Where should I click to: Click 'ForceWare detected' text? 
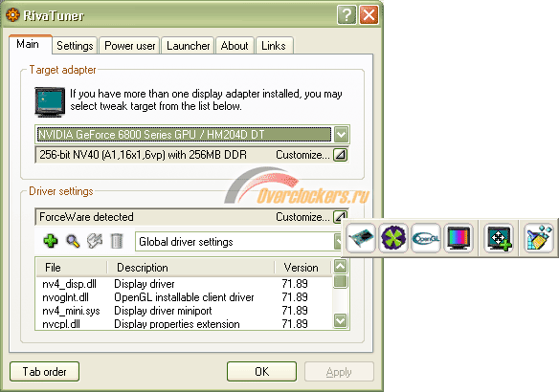[86, 217]
